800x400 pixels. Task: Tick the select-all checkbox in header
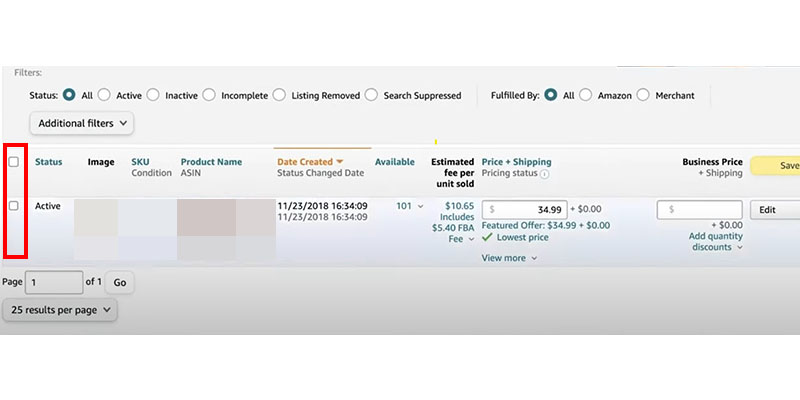tap(13, 162)
